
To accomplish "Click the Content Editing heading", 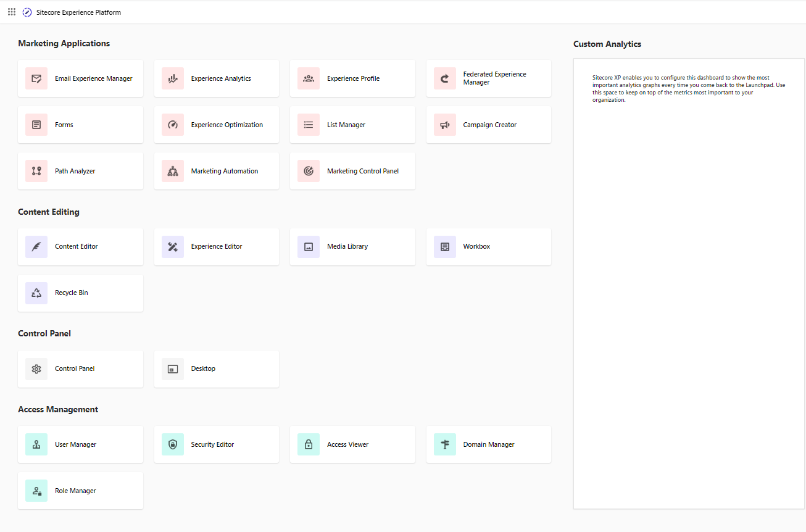I will click(x=49, y=212).
